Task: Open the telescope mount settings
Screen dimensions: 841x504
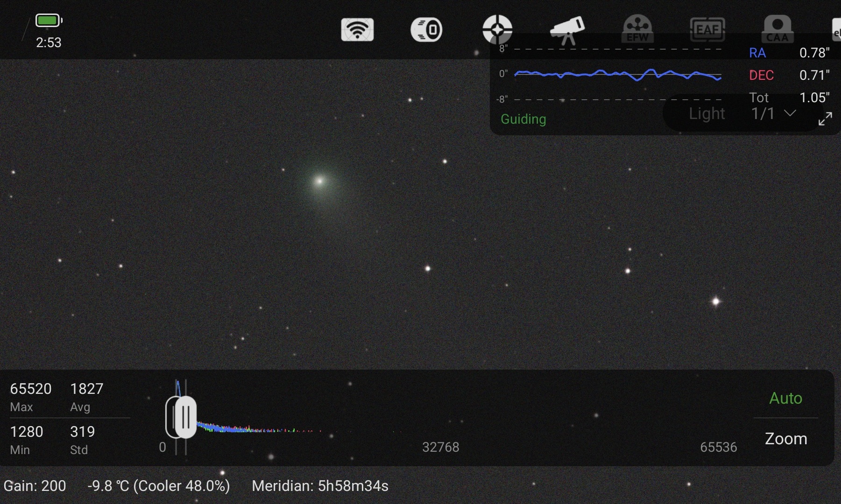Action: pyautogui.click(x=567, y=30)
